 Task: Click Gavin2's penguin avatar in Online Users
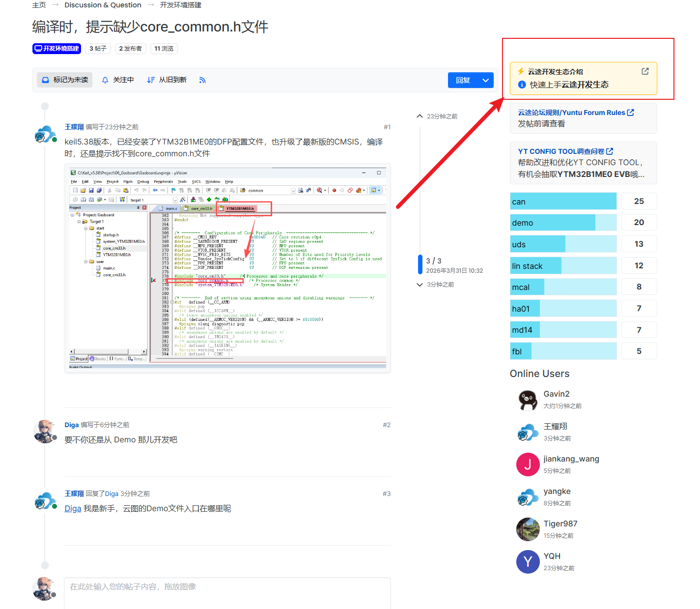(528, 400)
